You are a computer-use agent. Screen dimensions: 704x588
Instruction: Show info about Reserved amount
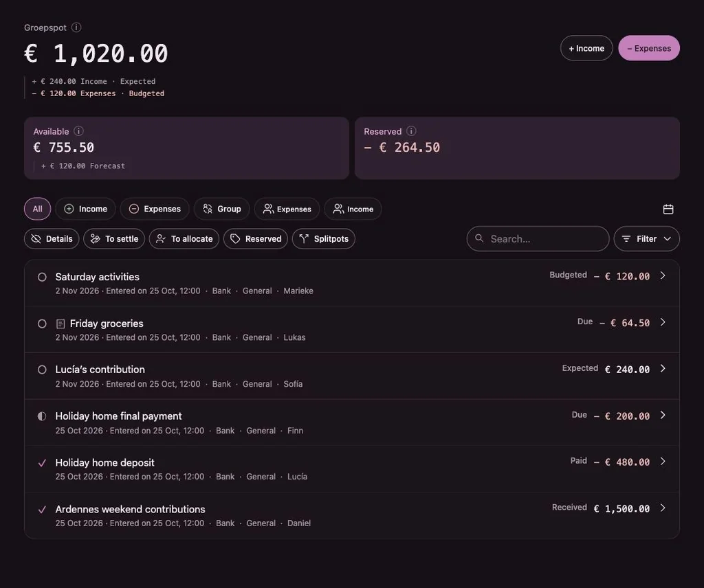[411, 131]
